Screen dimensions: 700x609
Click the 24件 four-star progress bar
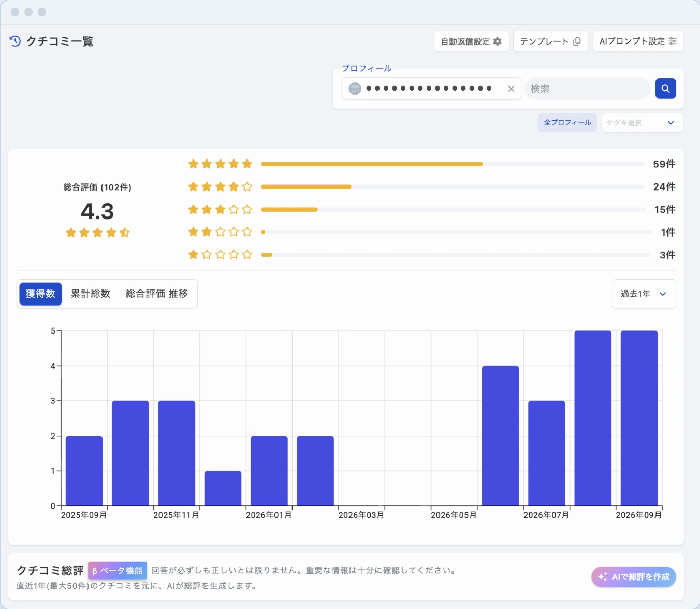click(x=453, y=187)
